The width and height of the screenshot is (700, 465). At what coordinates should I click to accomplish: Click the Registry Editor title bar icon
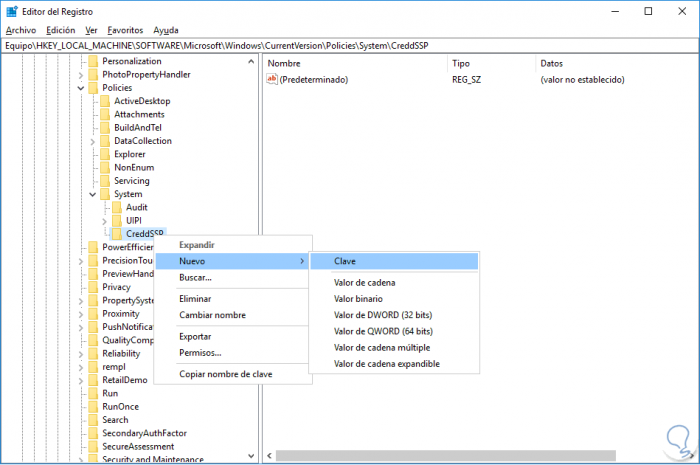[x=12, y=11]
